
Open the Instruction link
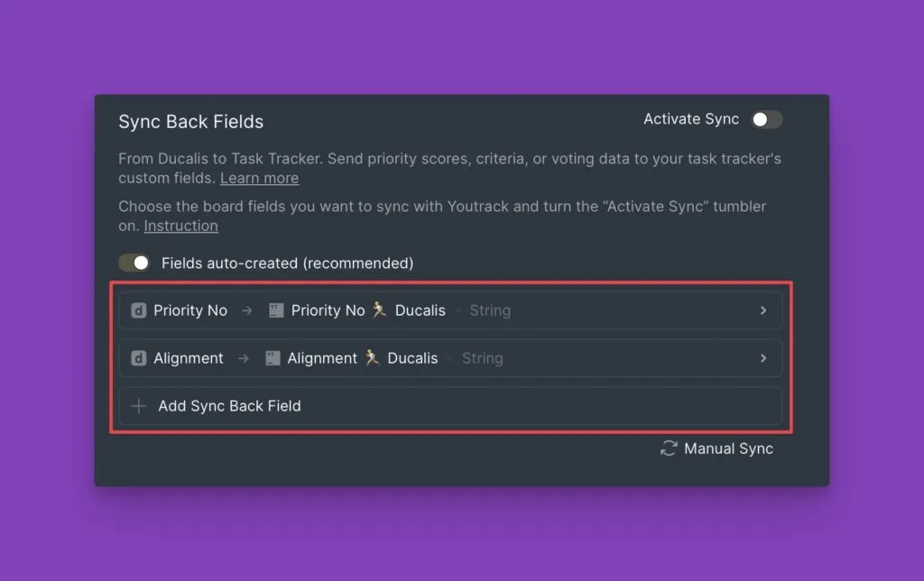point(180,226)
